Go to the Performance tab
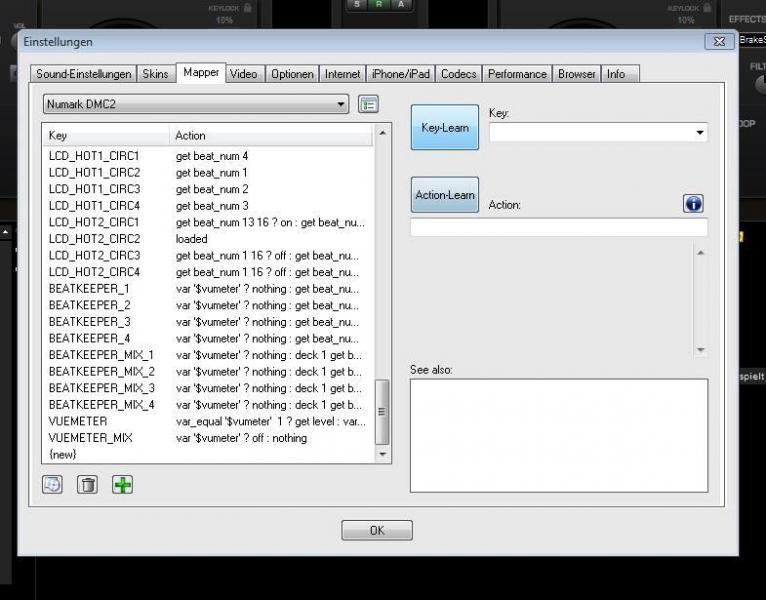The width and height of the screenshot is (766, 600). 517,74
